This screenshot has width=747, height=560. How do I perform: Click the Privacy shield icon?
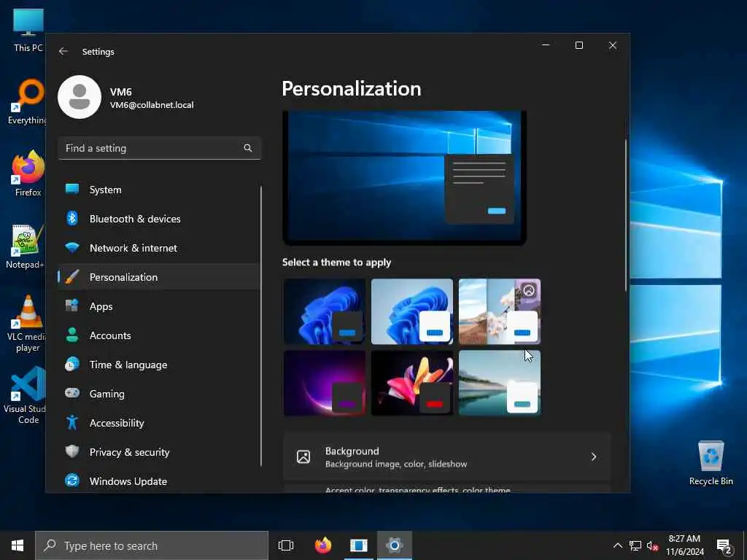72,451
